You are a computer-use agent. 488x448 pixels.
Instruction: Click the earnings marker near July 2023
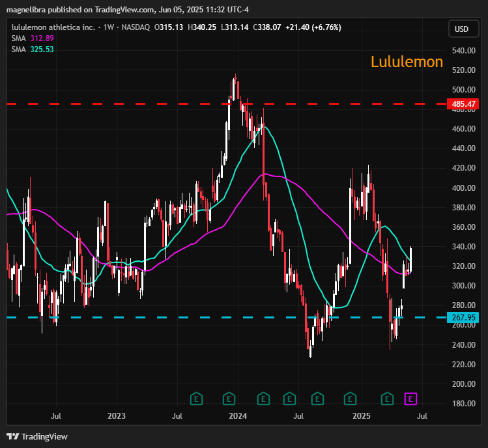click(196, 399)
